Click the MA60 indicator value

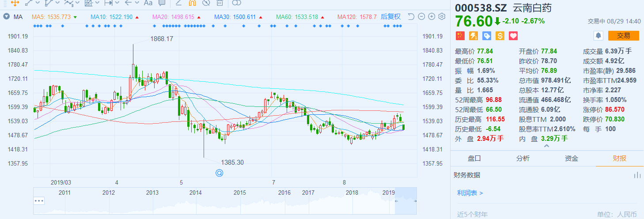tap(297, 17)
